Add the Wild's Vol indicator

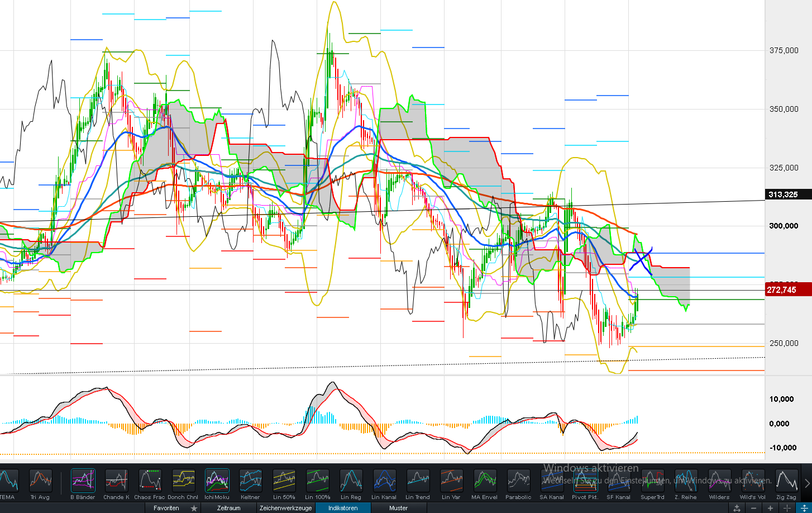coord(753,484)
